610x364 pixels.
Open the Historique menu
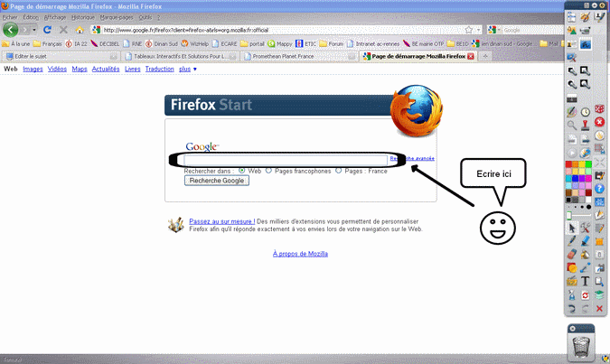coord(83,17)
